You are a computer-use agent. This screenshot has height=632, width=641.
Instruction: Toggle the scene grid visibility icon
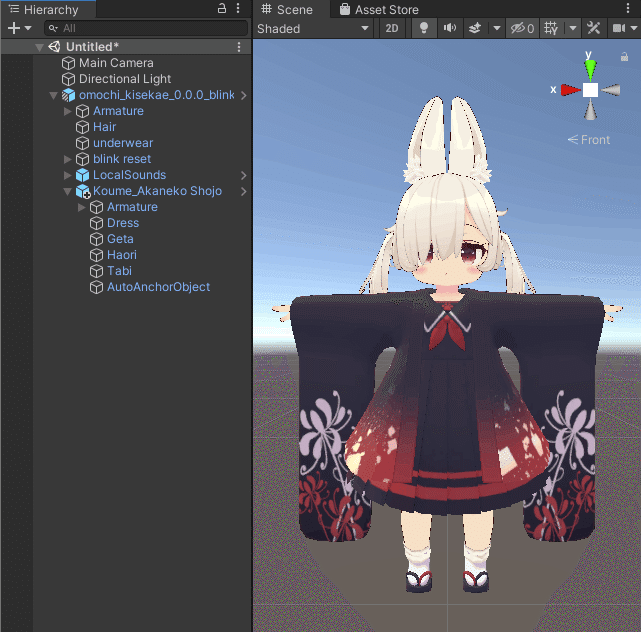(x=551, y=28)
